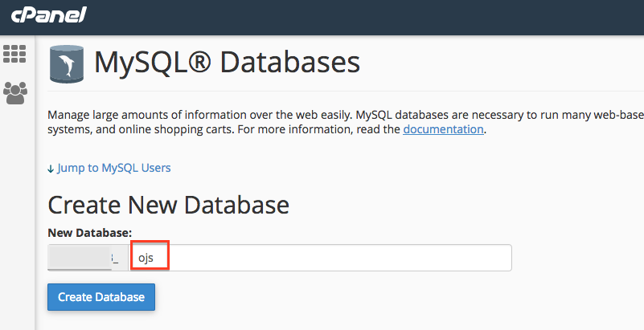Image resolution: width=644 pixels, height=330 pixels.
Task: Click the New Database field label
Action: 89,232
